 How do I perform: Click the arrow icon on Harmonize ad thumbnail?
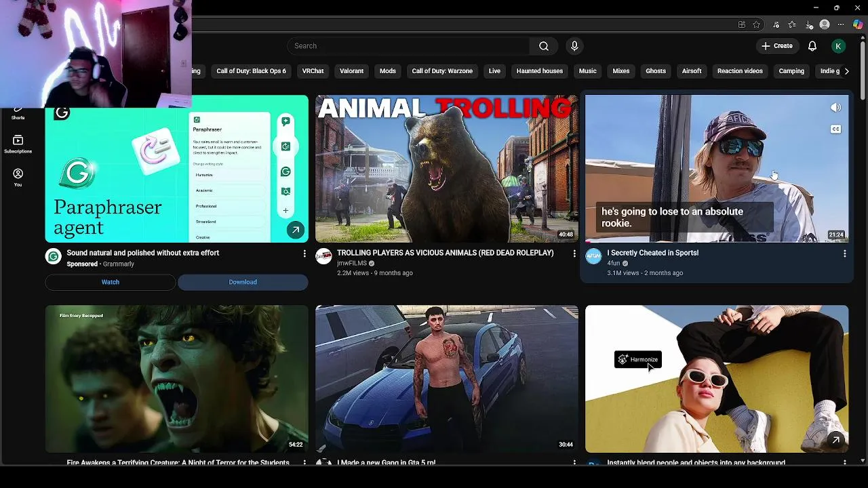(x=836, y=440)
